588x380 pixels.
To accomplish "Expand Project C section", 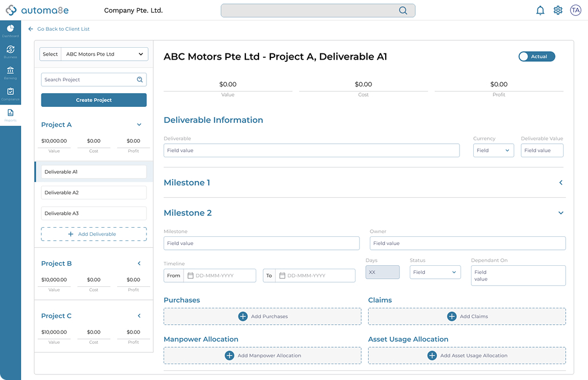I will (x=139, y=316).
